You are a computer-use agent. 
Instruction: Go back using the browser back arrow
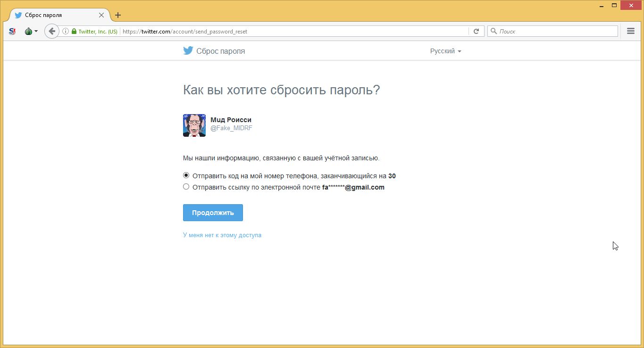coord(51,32)
